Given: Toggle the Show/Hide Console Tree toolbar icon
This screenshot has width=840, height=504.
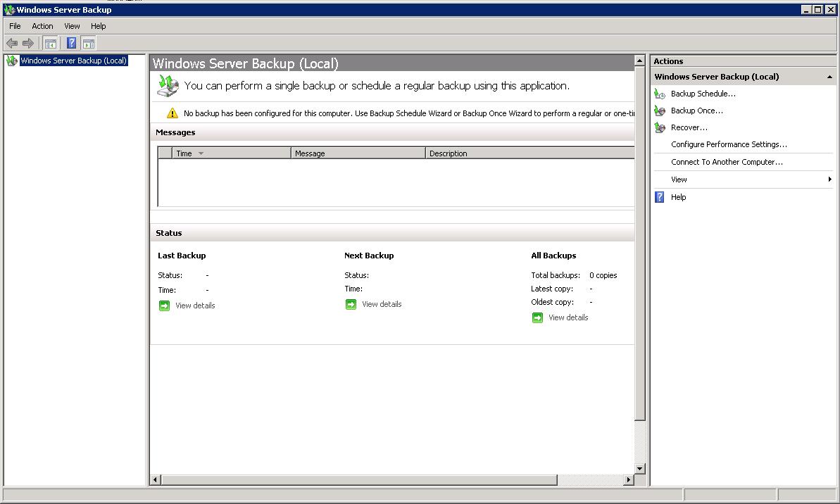Looking at the screenshot, I should tap(51, 44).
